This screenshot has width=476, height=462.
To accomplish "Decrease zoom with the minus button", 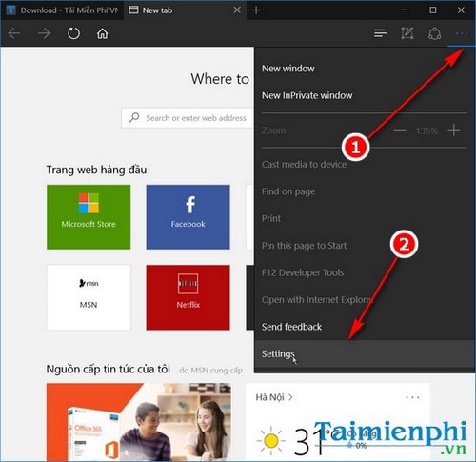I will coord(400,131).
